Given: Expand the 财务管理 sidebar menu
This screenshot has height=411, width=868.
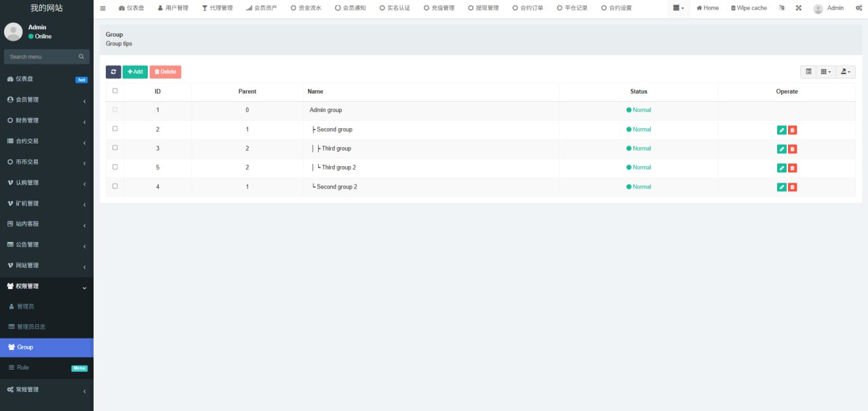Looking at the screenshot, I should coord(46,121).
